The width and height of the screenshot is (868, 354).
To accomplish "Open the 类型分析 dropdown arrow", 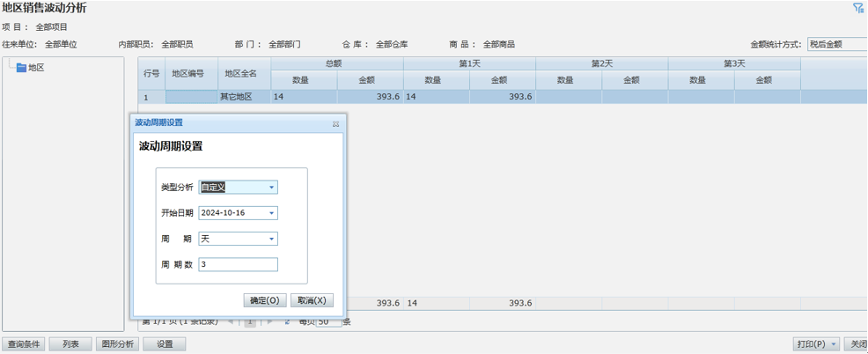I will [x=271, y=188].
